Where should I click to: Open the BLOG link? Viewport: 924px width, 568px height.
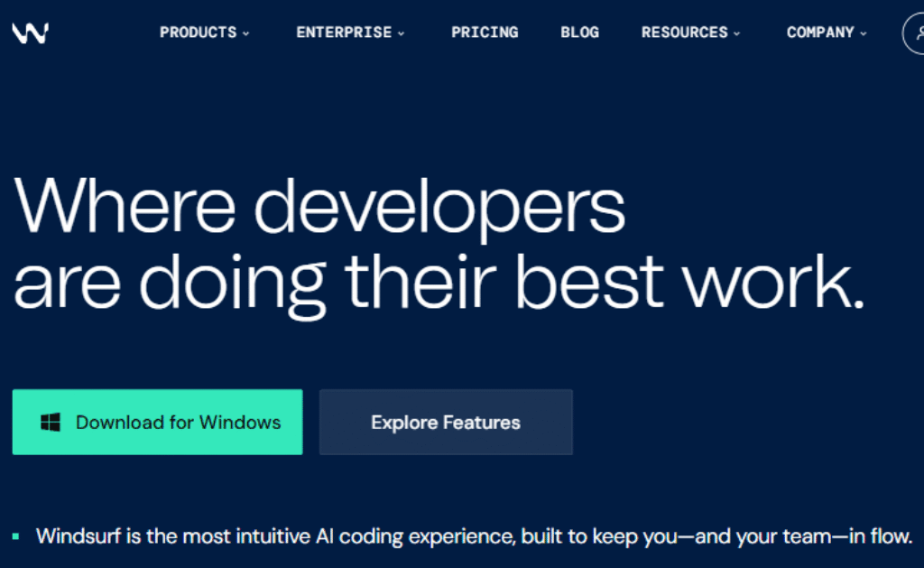[579, 33]
